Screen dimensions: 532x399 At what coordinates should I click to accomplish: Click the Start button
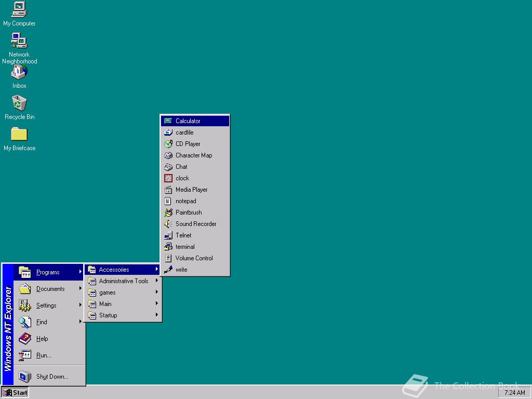tap(15, 393)
